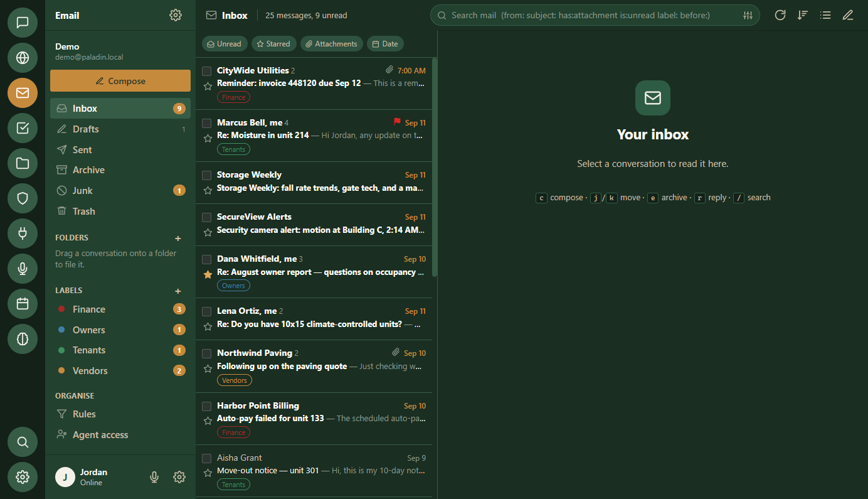
Task: Star the Storage Weekly conversation
Action: (208, 190)
